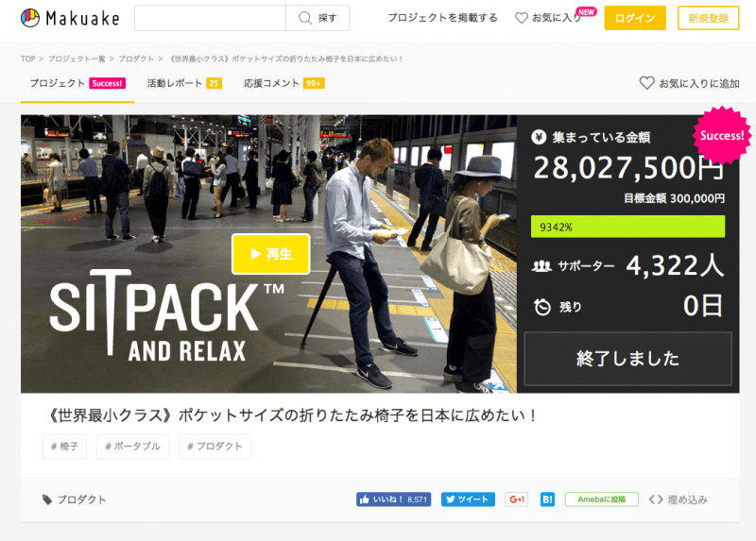Click the Makuake logo
This screenshot has height=541, width=756.
pos(69,18)
